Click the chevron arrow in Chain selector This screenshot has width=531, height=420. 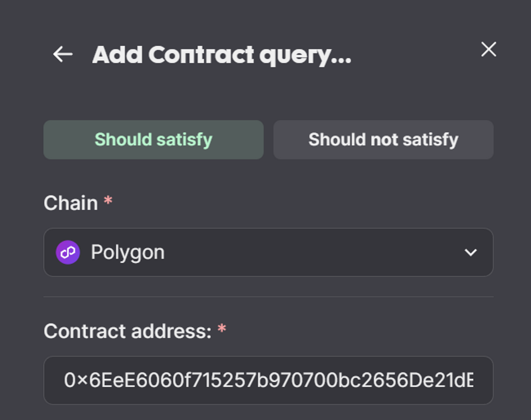point(471,252)
